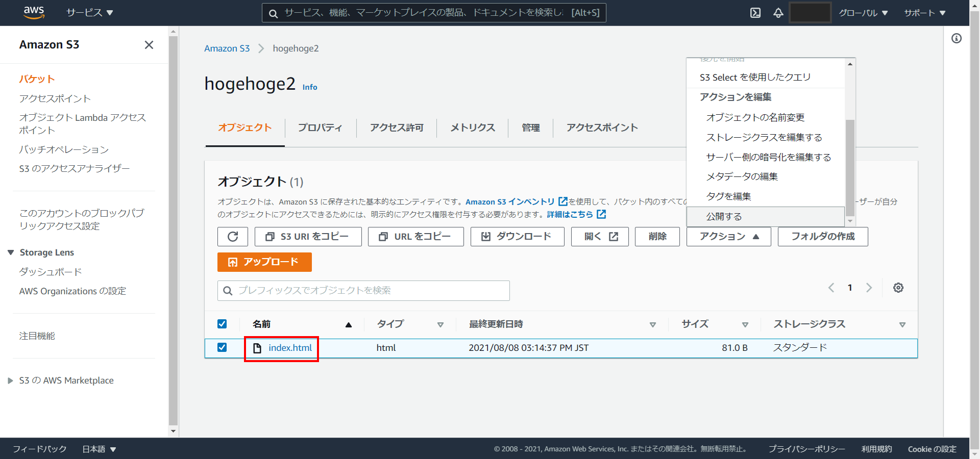The height and width of the screenshot is (459, 980).
Task: Go to next page of objects
Action: (x=869, y=288)
